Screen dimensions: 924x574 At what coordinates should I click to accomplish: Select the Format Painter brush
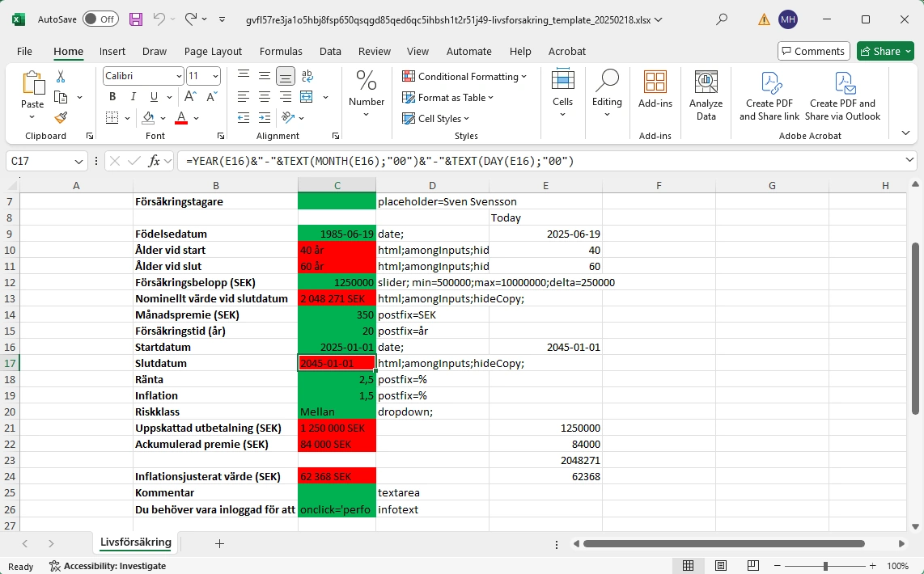[60, 118]
